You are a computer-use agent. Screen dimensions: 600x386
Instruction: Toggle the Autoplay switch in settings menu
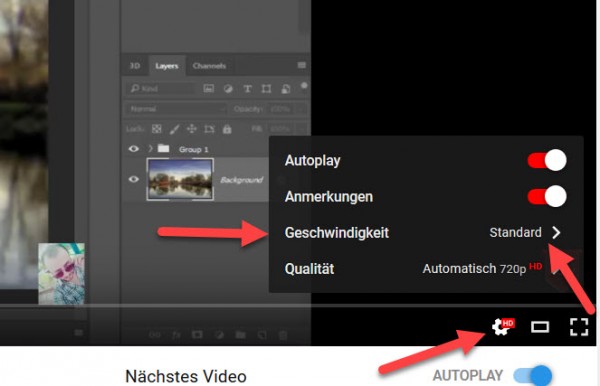point(547,160)
